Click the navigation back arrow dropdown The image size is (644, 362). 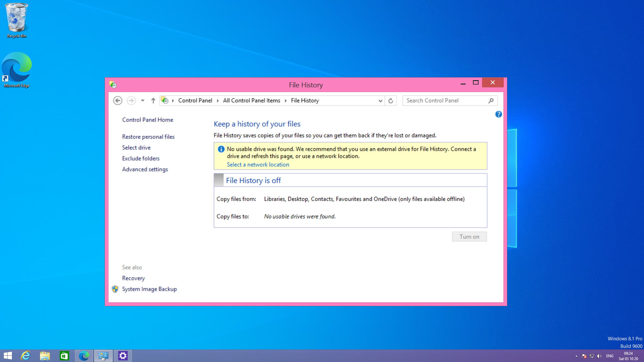pyautogui.click(x=142, y=100)
